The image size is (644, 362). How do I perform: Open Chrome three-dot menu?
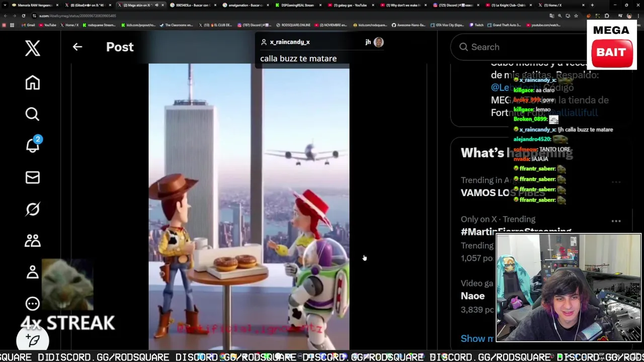(638, 16)
